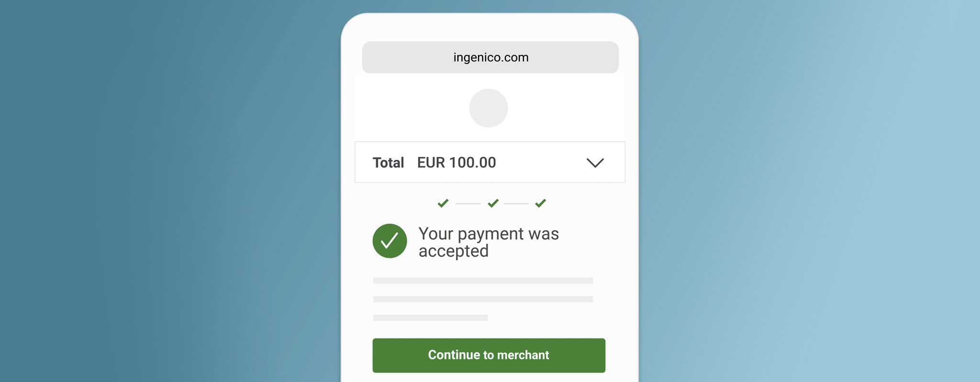Select the first step checkmark in progress bar
Screen dimensions: 980x382
click(443, 203)
